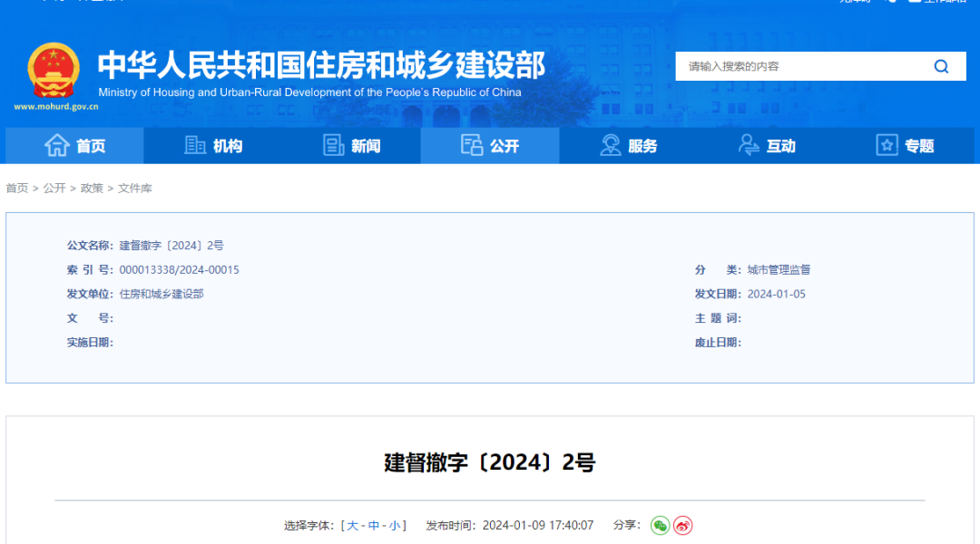This screenshot has height=544, width=980.
Task: Click the 机构 building icon
Action: (197, 145)
